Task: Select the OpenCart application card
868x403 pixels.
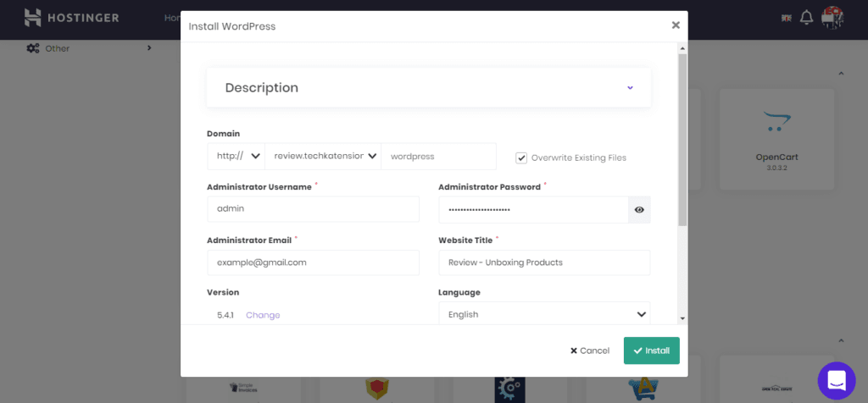Action: pyautogui.click(x=776, y=140)
